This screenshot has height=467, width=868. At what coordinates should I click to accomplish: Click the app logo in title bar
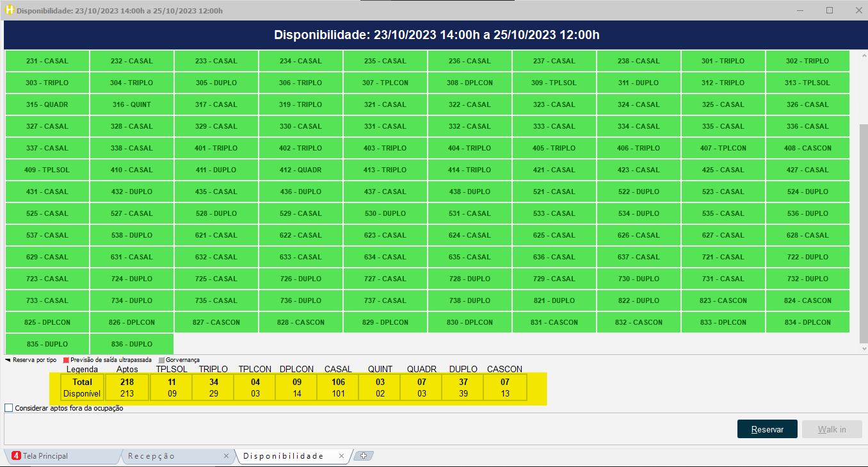[9, 11]
